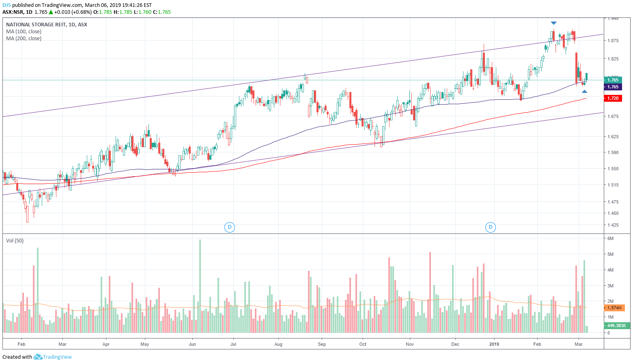Click the orange 1.574M volume average tag
633x364 pixels.
tap(614, 308)
